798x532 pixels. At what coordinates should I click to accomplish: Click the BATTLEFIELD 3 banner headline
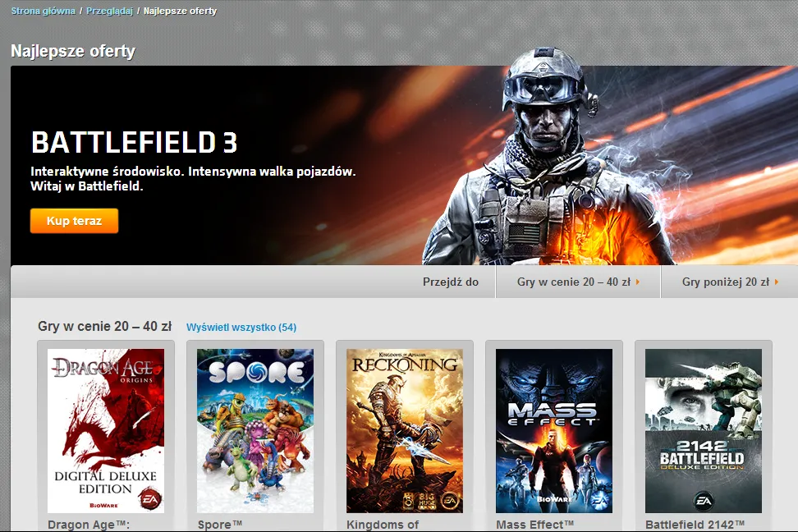coord(135,142)
